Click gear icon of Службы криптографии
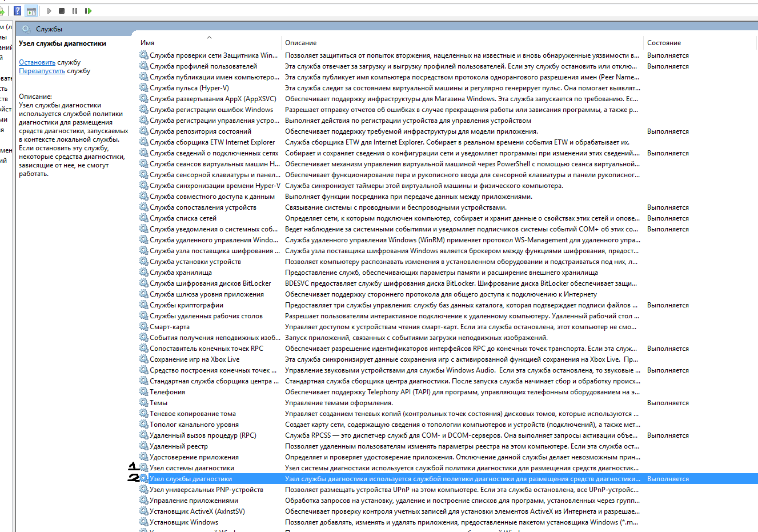Viewport: 758px width, 532px height. point(144,305)
